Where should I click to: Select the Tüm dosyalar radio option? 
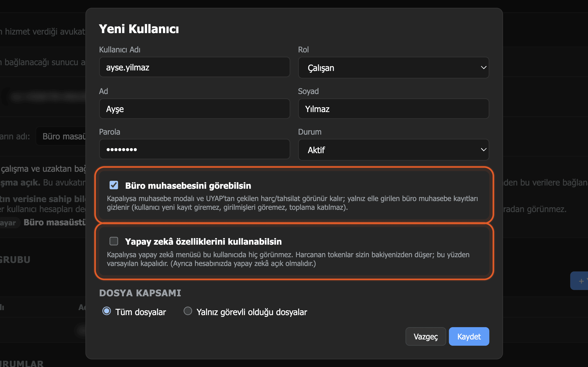[107, 311]
